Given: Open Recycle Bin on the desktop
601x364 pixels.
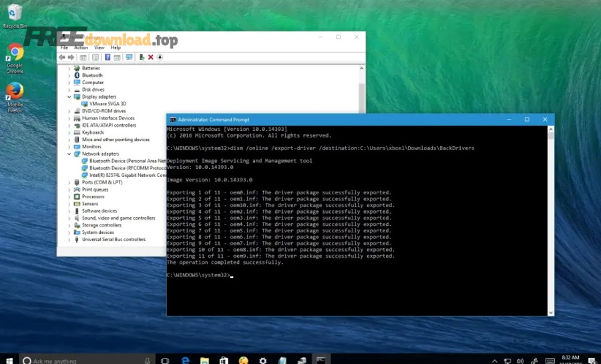Looking at the screenshot, I should coord(15,16).
